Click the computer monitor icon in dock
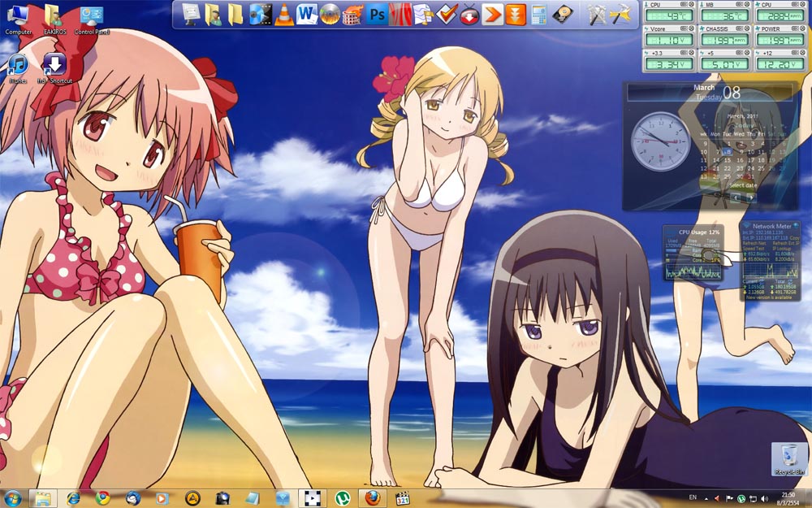Image resolution: width=812 pixels, height=508 pixels. (191, 15)
